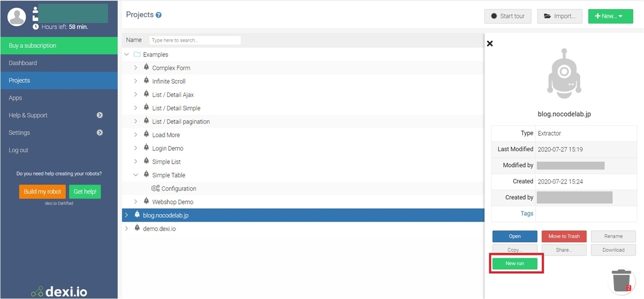Screen dimensions: 644x299
Task: Collapse the Simple Table robot
Action: click(136, 175)
